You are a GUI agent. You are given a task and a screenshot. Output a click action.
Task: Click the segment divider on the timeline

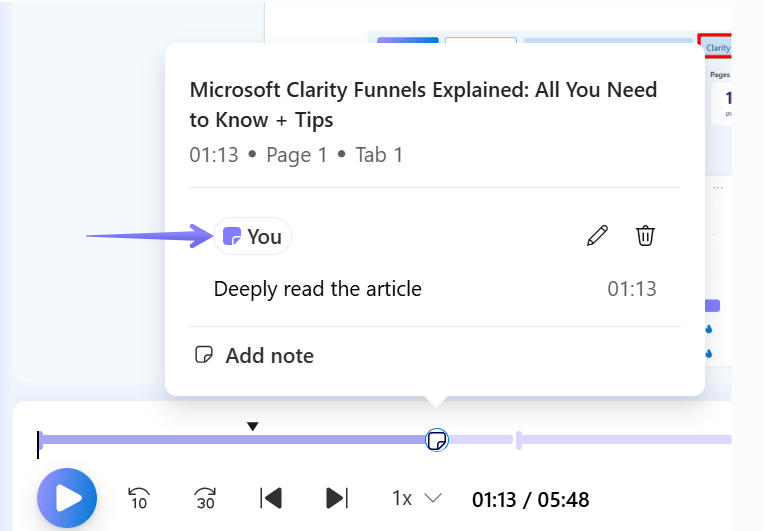(516, 440)
